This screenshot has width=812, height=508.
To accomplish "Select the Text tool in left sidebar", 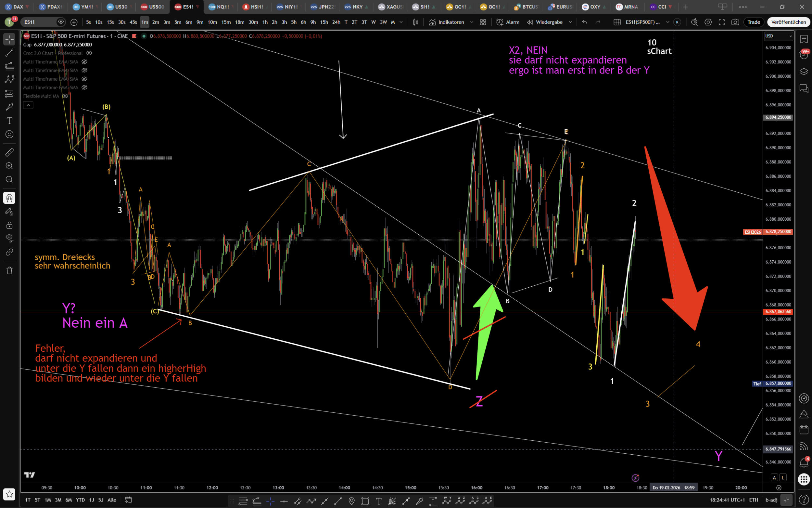I will (9, 121).
